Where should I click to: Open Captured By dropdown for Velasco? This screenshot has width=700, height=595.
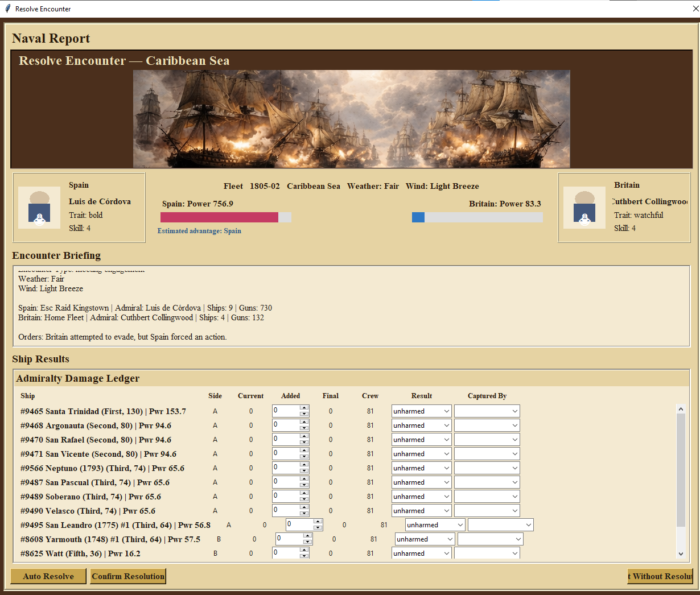point(487,511)
